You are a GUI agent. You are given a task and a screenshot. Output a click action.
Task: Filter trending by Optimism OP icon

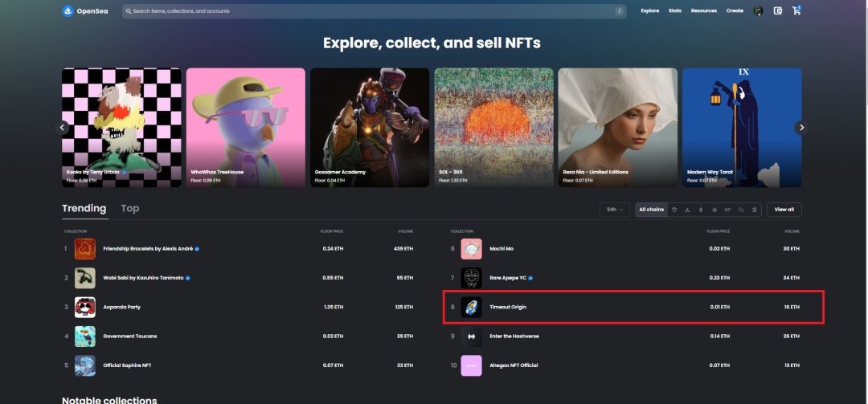click(727, 210)
